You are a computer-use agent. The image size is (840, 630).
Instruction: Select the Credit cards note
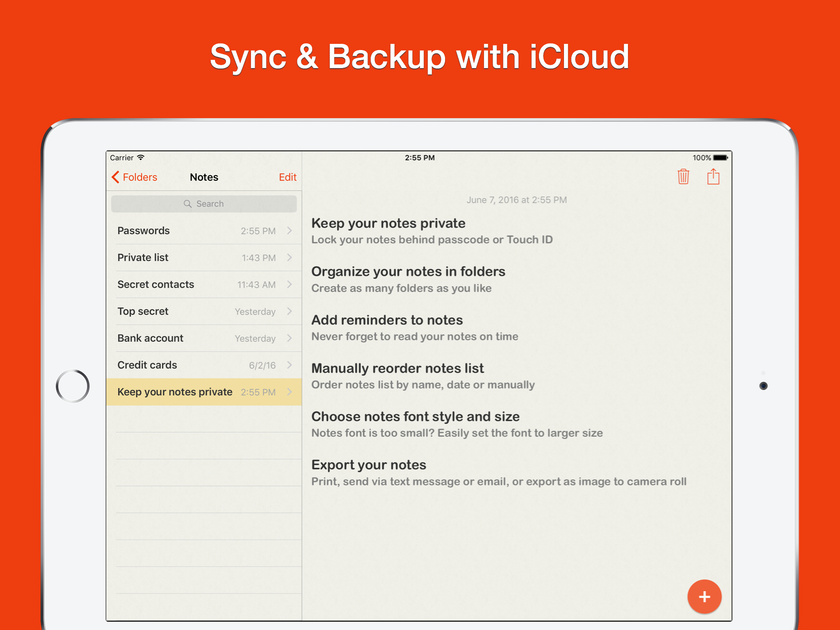pos(147,365)
